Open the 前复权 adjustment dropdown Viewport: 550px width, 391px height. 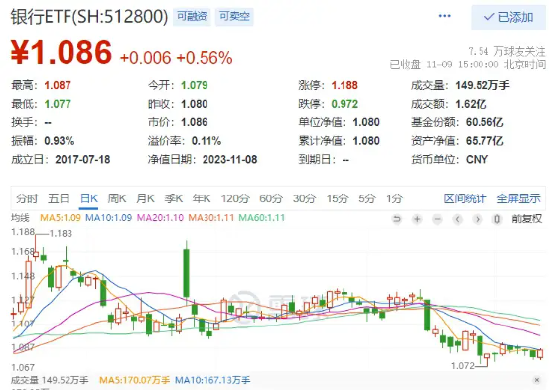(x=526, y=219)
